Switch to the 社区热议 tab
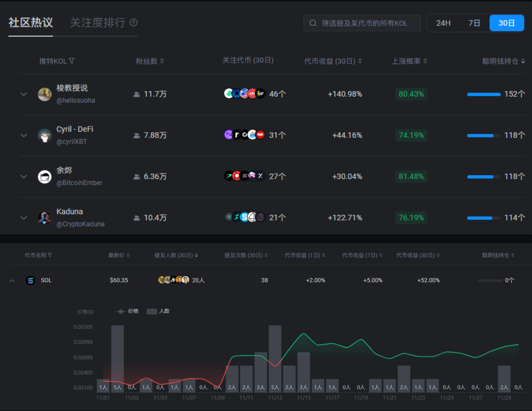532x411 pixels. 31,23
